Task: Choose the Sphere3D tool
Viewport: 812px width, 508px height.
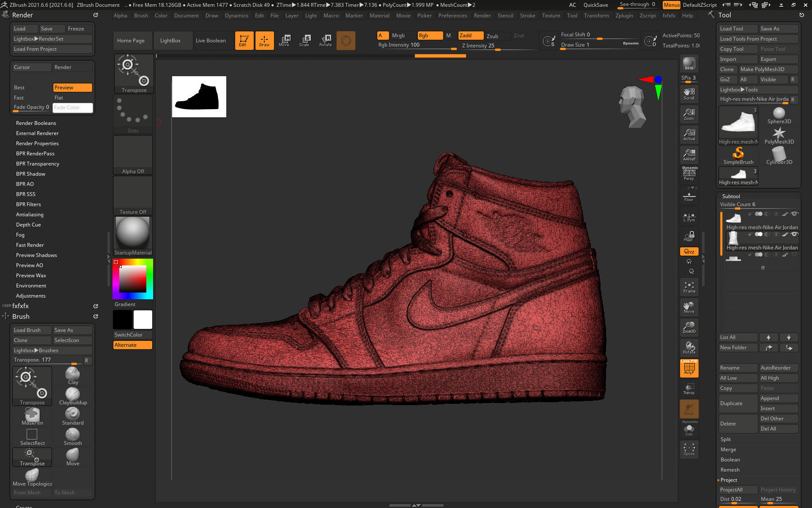Action: tap(779, 115)
